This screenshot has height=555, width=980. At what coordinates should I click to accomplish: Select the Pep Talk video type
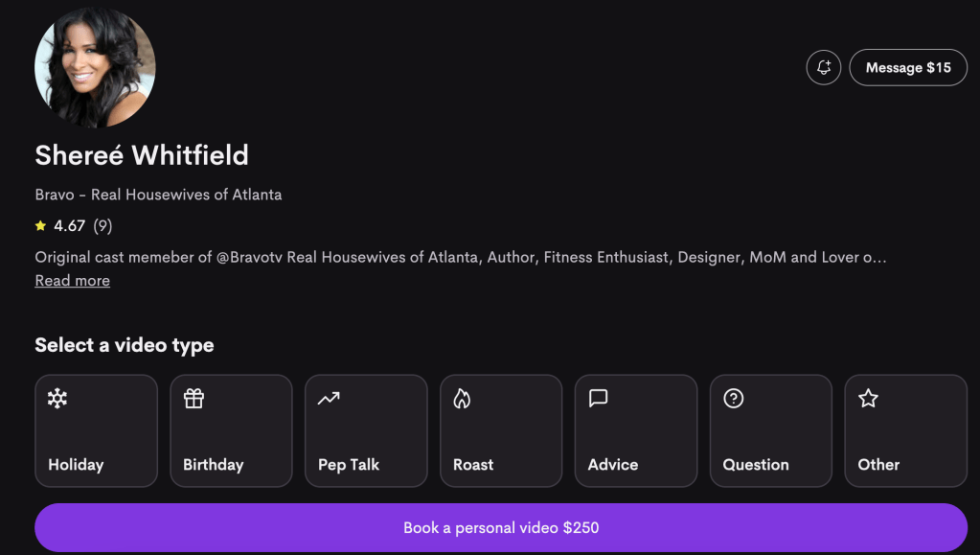[366, 429]
